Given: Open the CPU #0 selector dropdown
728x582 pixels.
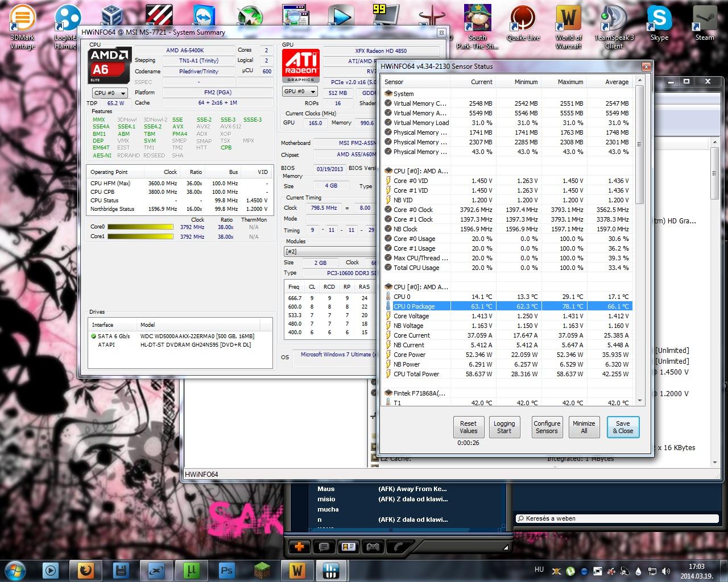Looking at the screenshot, I should (110, 93).
